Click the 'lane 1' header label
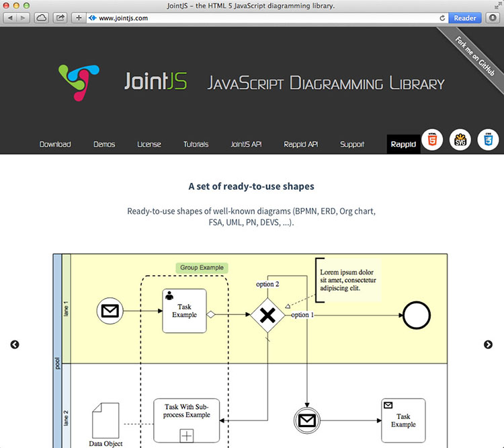The image size is (504, 448). [x=66, y=309]
